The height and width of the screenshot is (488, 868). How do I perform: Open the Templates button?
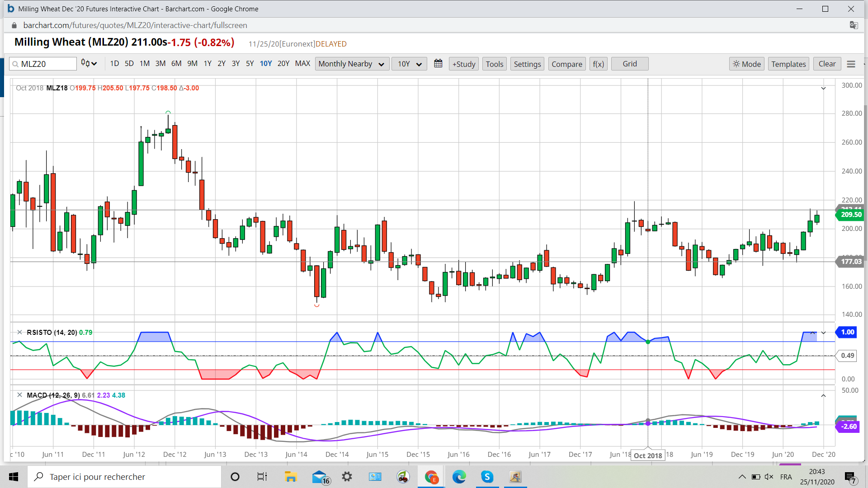pos(788,64)
